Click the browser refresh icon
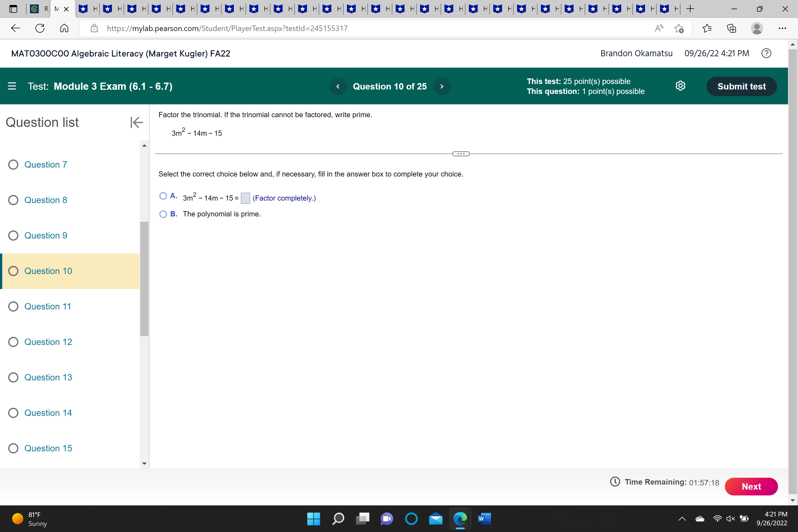798x532 pixels. click(x=40, y=28)
